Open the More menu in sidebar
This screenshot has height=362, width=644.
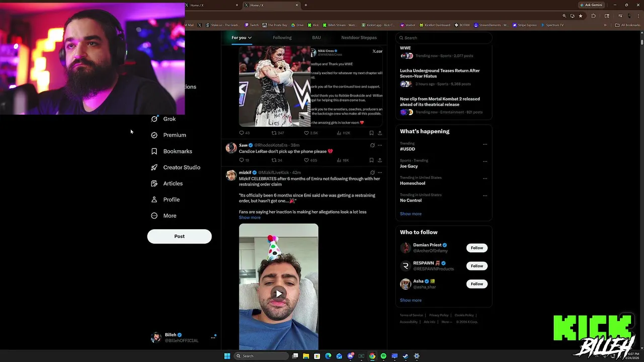click(164, 216)
